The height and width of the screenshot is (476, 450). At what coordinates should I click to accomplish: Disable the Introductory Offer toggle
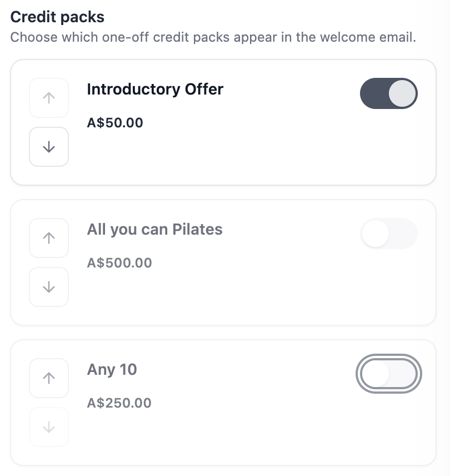tap(388, 93)
